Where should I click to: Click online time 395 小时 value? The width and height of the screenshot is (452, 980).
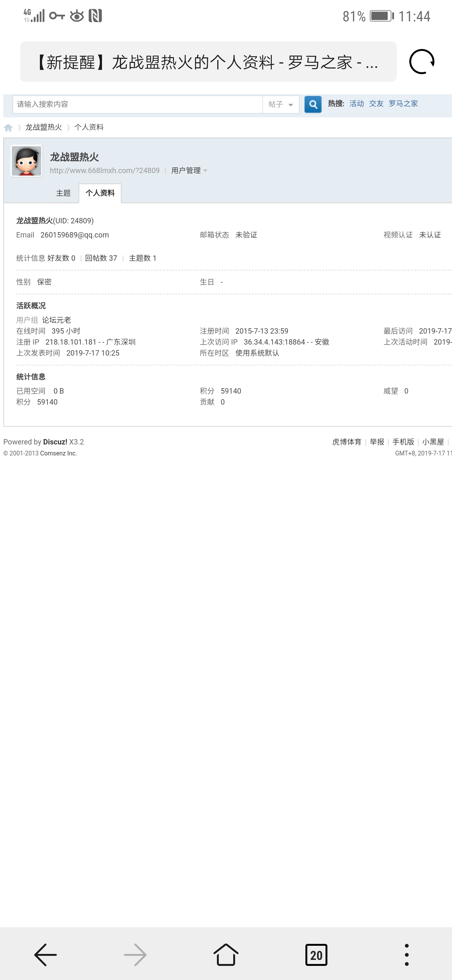point(66,331)
